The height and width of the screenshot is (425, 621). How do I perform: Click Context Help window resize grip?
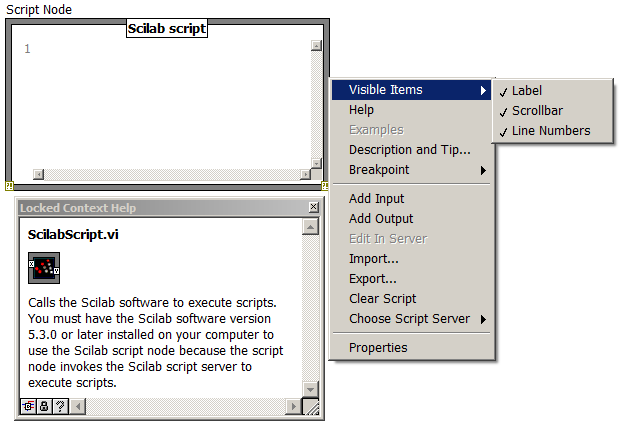[x=311, y=407]
